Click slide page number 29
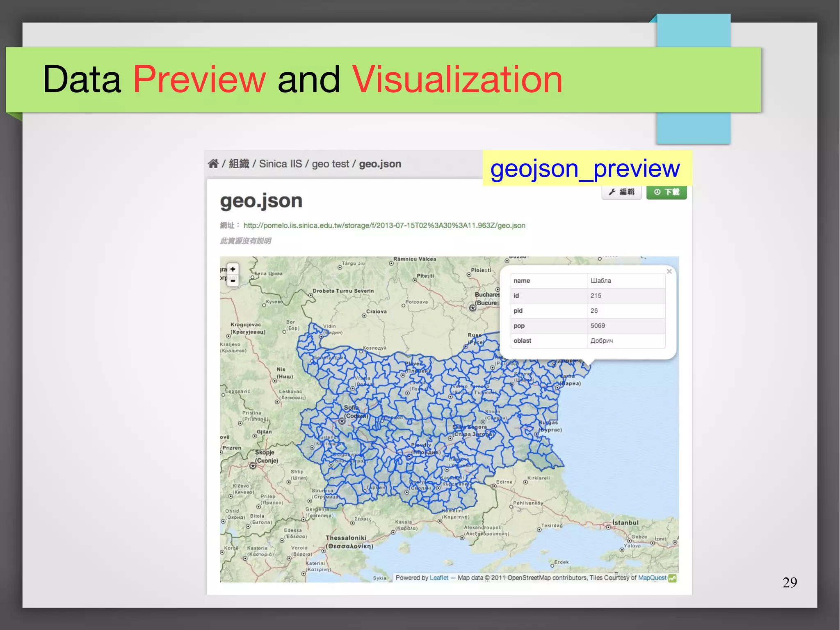840x630 pixels. coord(790,582)
